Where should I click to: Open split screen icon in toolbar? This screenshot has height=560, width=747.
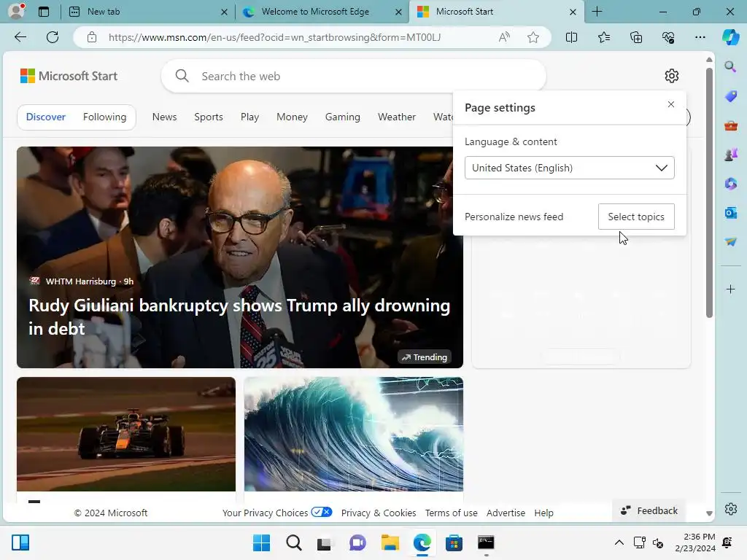click(x=571, y=37)
